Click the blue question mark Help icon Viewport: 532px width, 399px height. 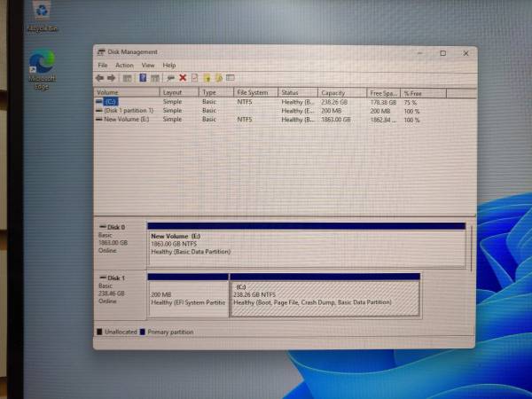(x=142, y=78)
